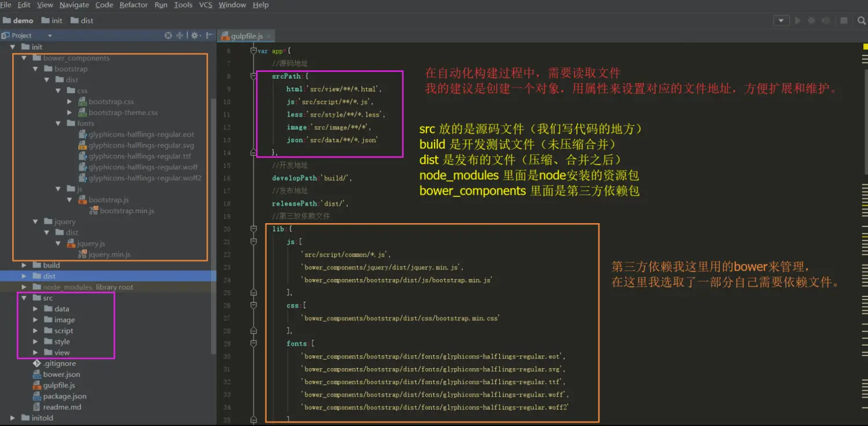Select glyphicons-halflings-regular.woff2 in tree

pyautogui.click(x=145, y=178)
